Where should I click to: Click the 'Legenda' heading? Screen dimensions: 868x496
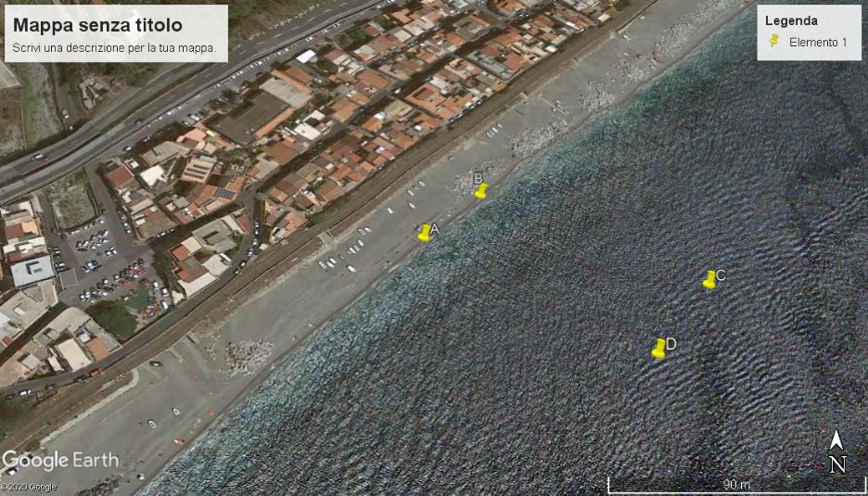(x=791, y=20)
